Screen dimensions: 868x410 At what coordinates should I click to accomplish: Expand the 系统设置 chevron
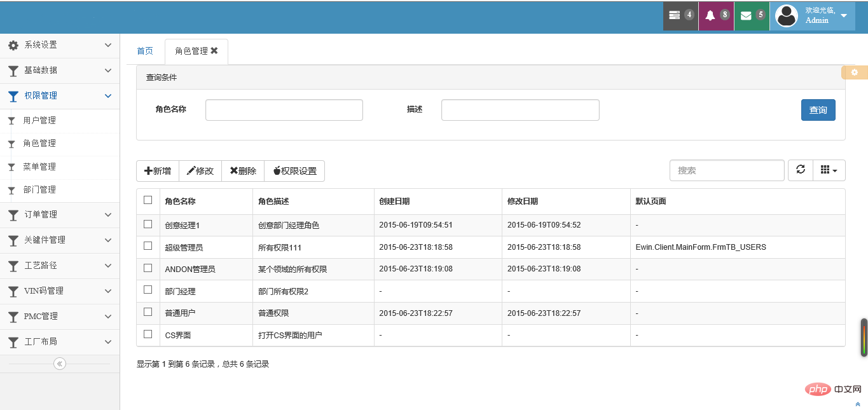pyautogui.click(x=108, y=45)
